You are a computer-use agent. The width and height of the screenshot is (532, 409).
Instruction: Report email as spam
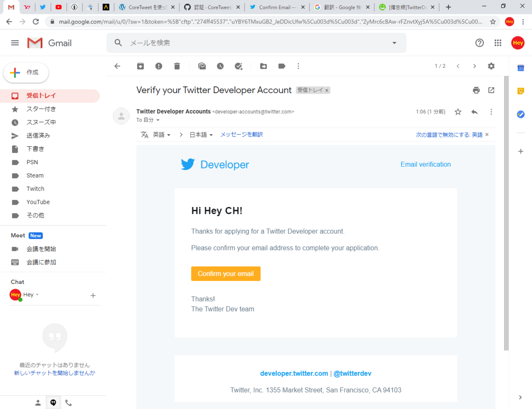click(x=159, y=66)
